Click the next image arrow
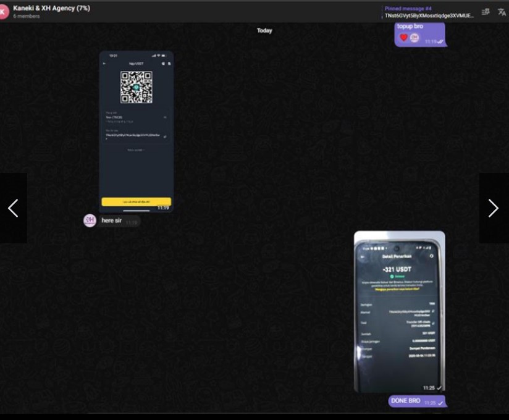Viewport: 509px width, 420px height. 493,209
